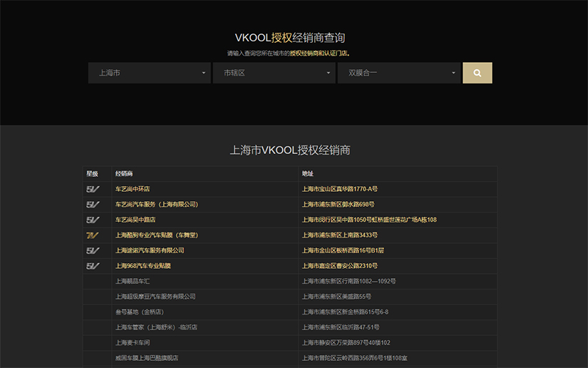Open the 上海市 province dropdown
The image size is (588, 368).
pyautogui.click(x=149, y=73)
